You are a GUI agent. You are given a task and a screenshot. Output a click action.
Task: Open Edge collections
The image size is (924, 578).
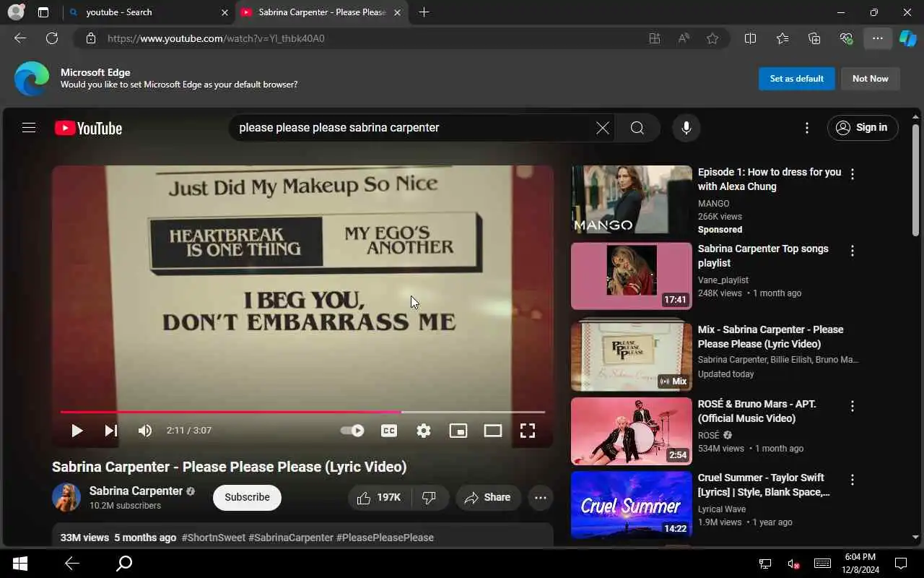(x=814, y=38)
